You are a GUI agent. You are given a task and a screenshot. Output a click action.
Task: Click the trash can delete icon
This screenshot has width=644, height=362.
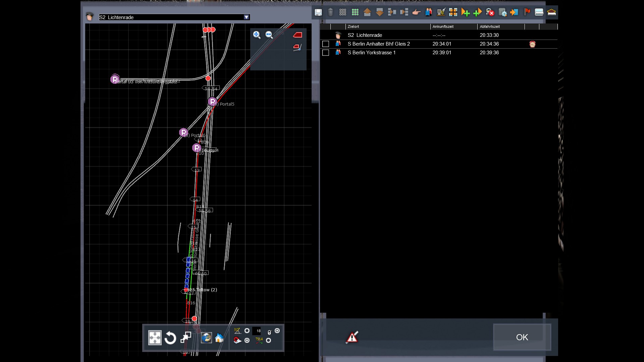tap(330, 12)
